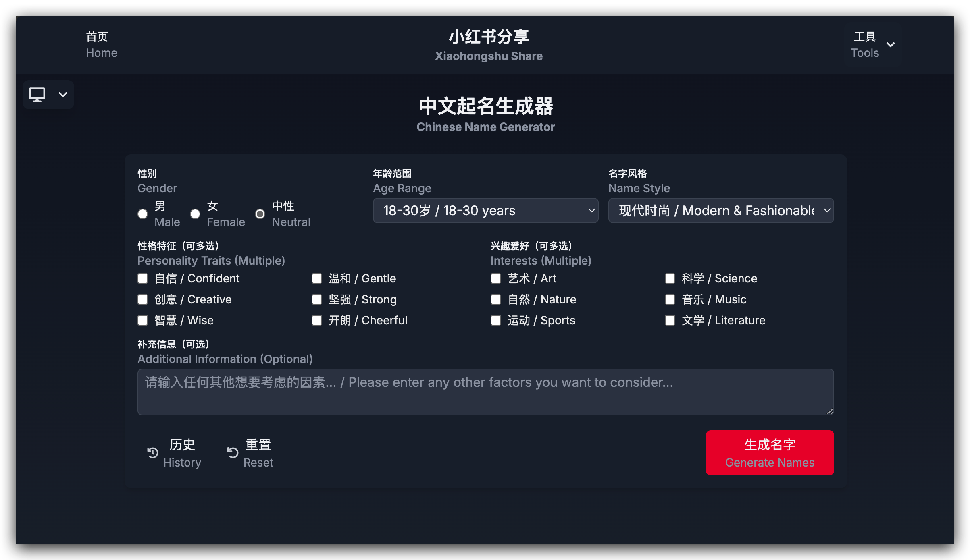Image resolution: width=970 pixels, height=560 pixels.
Task: Open the theme switcher dropdown arrow
Action: point(63,95)
